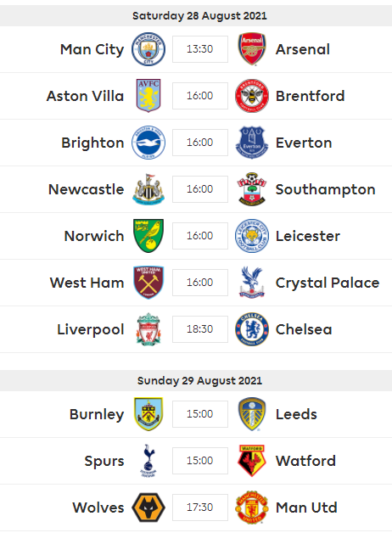Select the Wolves wolf-head badge

tap(148, 508)
